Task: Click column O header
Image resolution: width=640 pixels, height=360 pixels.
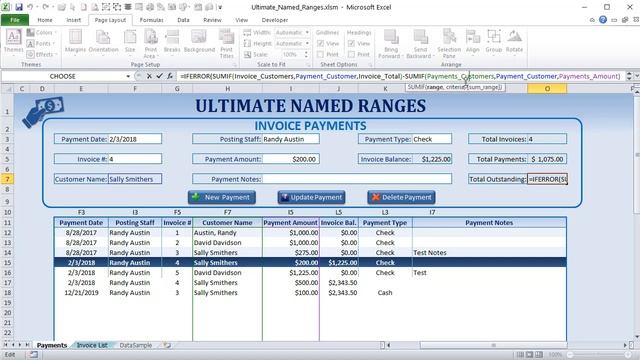Action: pos(547,89)
